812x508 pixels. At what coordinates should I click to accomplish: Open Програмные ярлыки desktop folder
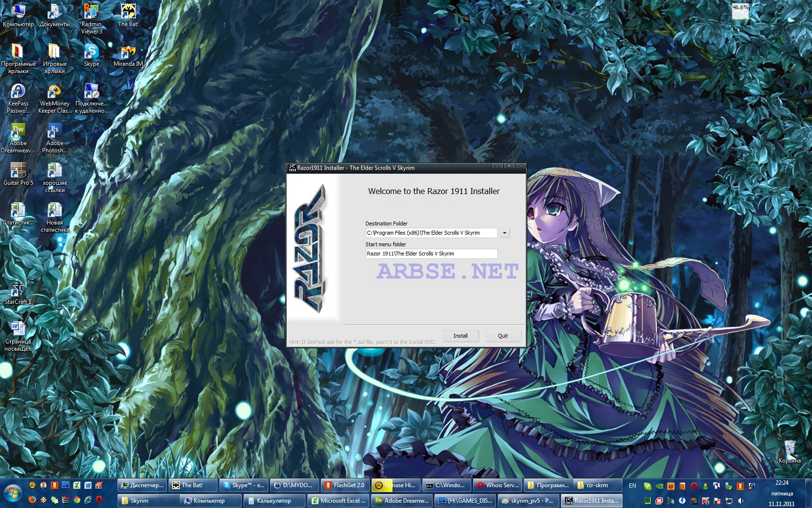click(18, 59)
